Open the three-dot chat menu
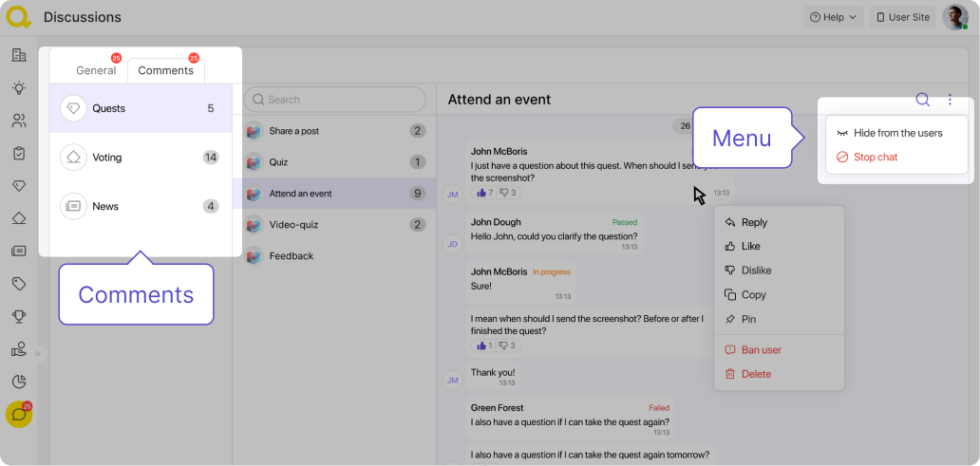Viewport: 980px width, 466px height. coord(950,100)
